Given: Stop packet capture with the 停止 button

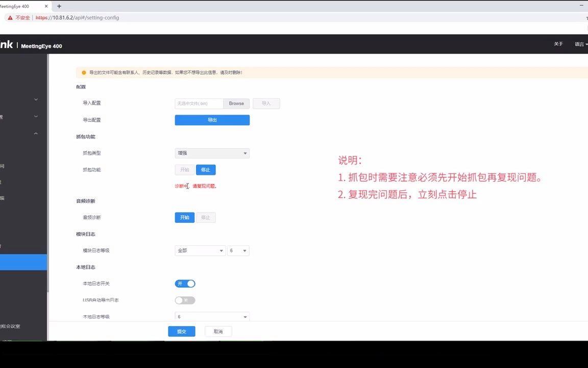Looking at the screenshot, I should click(206, 170).
